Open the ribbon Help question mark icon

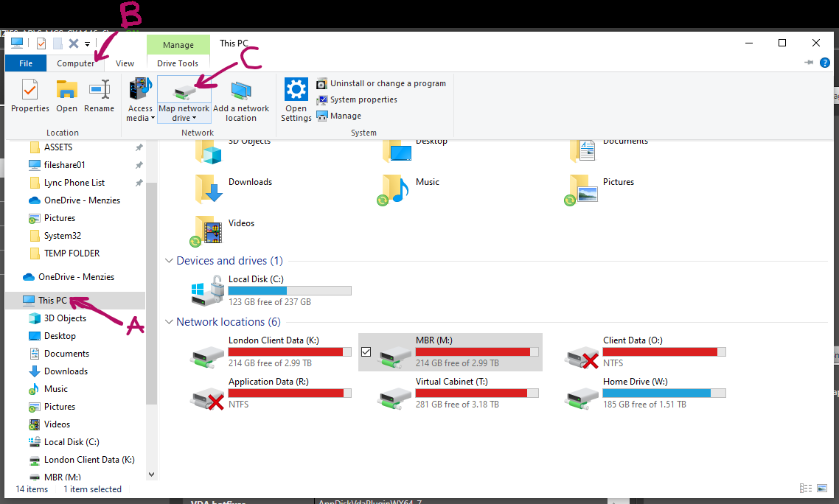[825, 63]
